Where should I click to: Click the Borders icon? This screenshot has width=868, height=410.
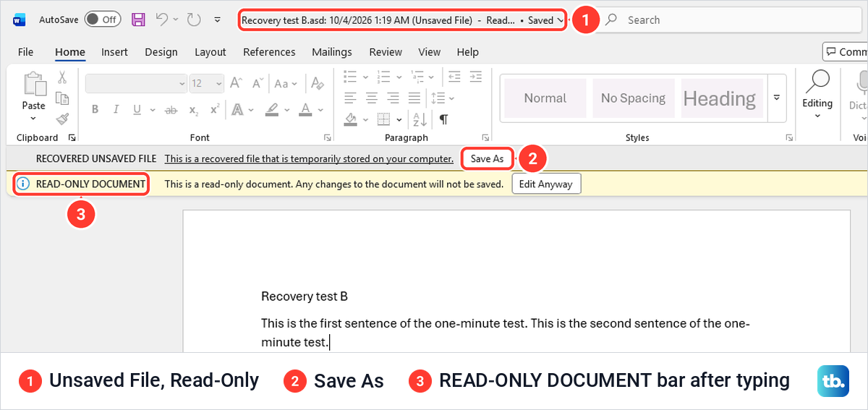click(x=383, y=119)
